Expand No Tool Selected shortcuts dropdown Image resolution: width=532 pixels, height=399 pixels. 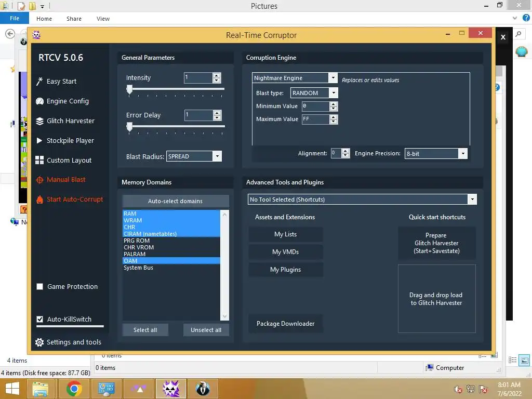[x=472, y=199]
